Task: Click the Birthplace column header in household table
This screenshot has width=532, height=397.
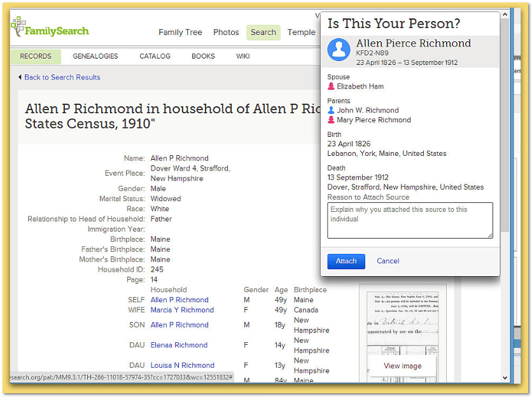Action: click(x=310, y=289)
